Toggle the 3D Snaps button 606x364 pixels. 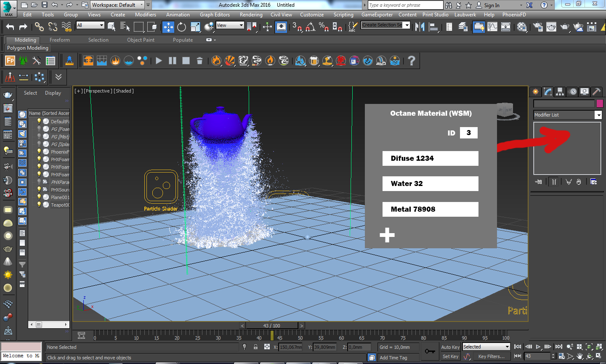pos(297,27)
